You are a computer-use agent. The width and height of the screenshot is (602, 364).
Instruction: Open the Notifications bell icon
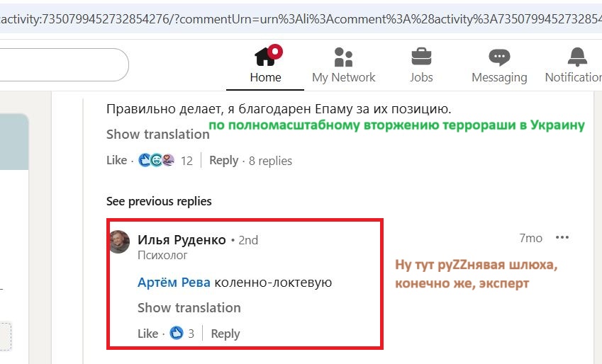pos(577,57)
